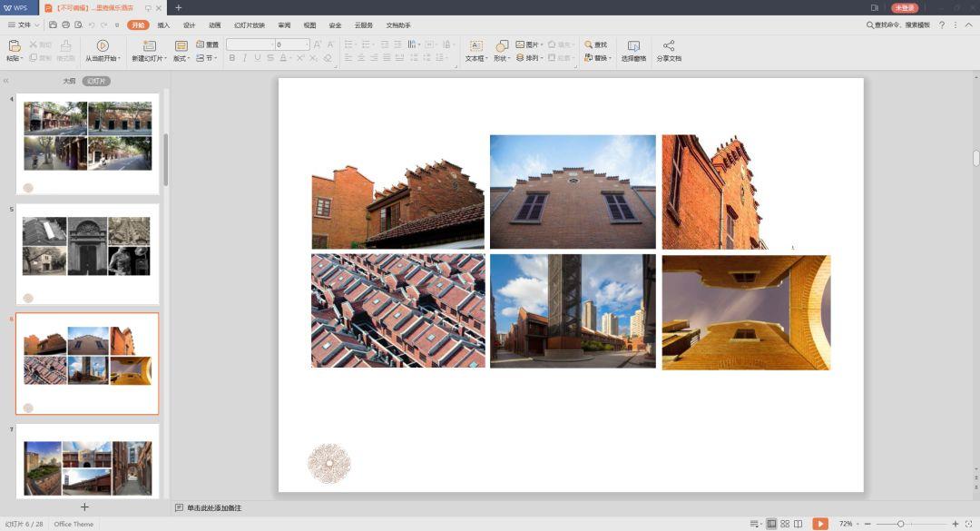Open the Insert (插入) ribbon tab
Image resolution: width=980 pixels, height=531 pixels.
163,25
